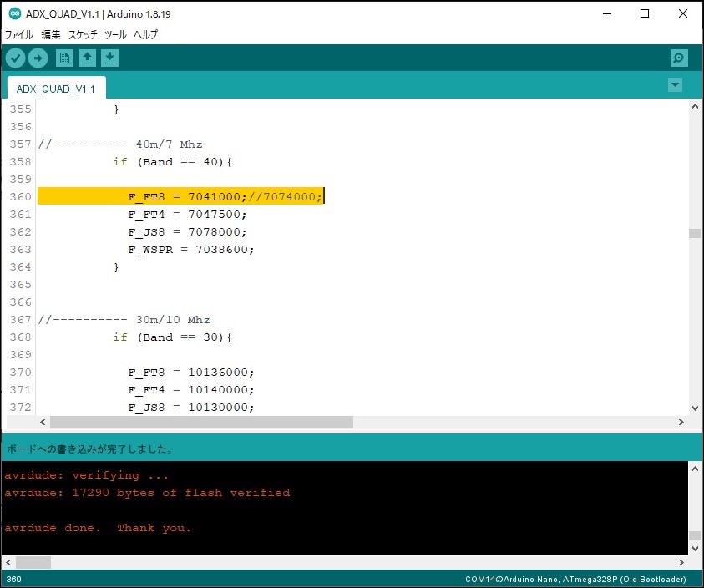Viewport: 704px width, 588px height.
Task: Click the console vertical scrollbar thumb
Action: click(x=695, y=535)
